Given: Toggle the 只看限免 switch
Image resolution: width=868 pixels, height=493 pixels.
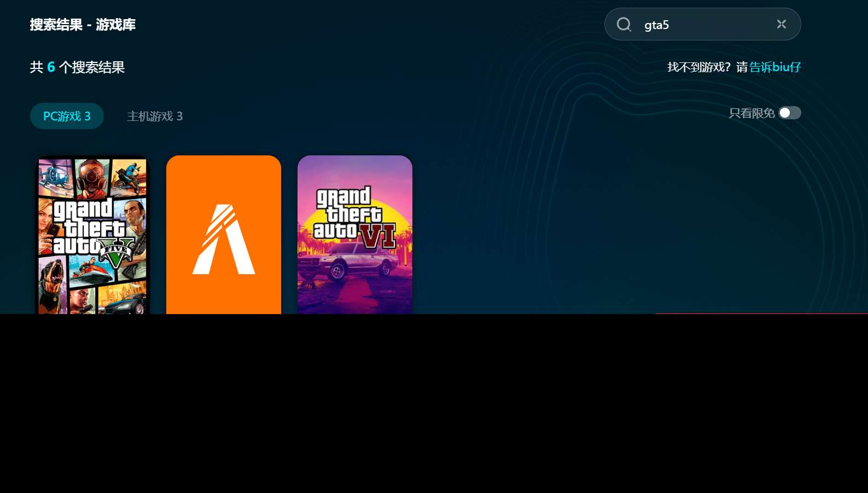Looking at the screenshot, I should click(790, 113).
